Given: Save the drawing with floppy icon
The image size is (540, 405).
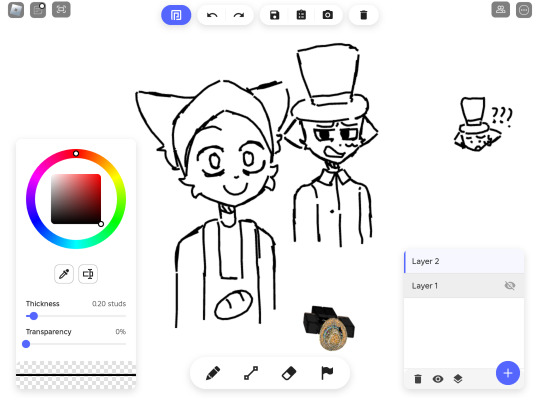Looking at the screenshot, I should click(274, 15).
